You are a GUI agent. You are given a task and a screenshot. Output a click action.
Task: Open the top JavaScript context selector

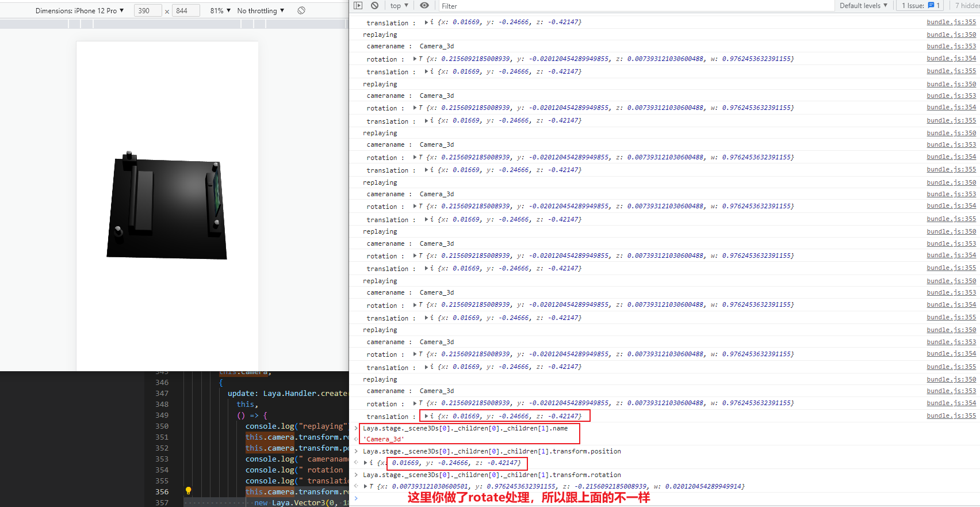399,5
